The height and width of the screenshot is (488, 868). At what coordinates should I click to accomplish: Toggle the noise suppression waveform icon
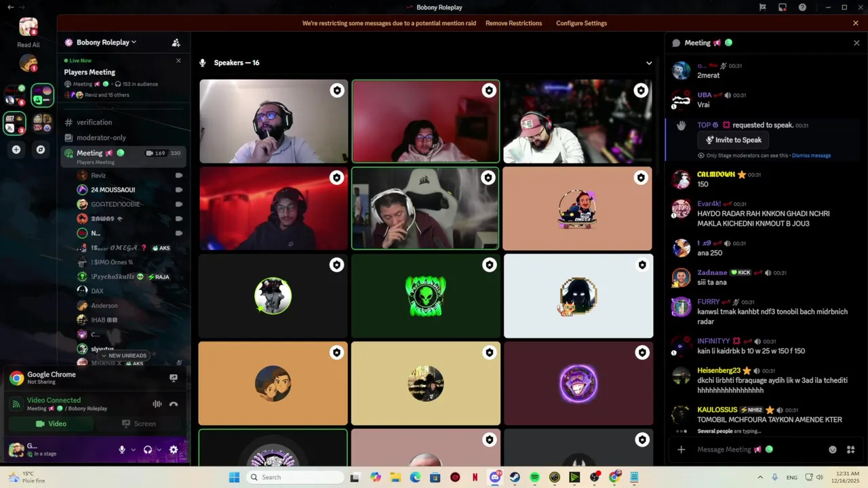[157, 404]
